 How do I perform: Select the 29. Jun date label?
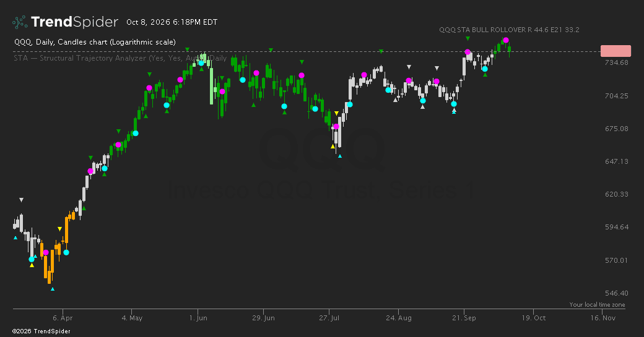click(263, 318)
